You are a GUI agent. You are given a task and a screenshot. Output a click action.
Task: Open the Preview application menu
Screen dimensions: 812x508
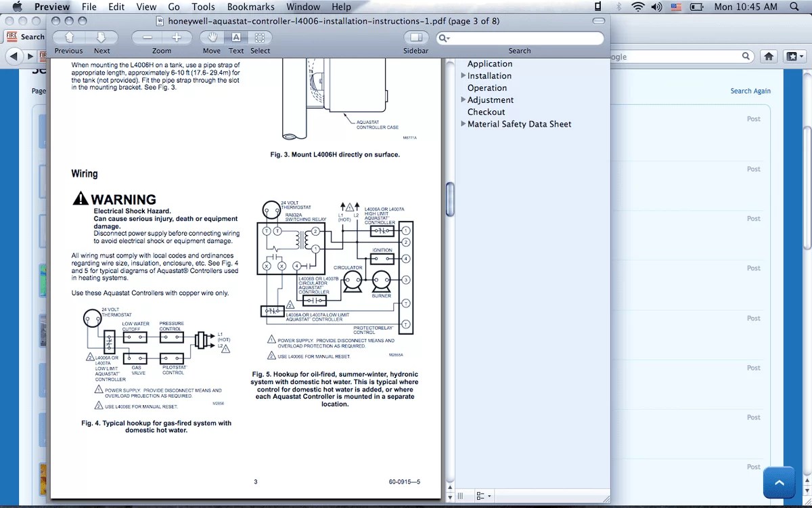(52, 7)
